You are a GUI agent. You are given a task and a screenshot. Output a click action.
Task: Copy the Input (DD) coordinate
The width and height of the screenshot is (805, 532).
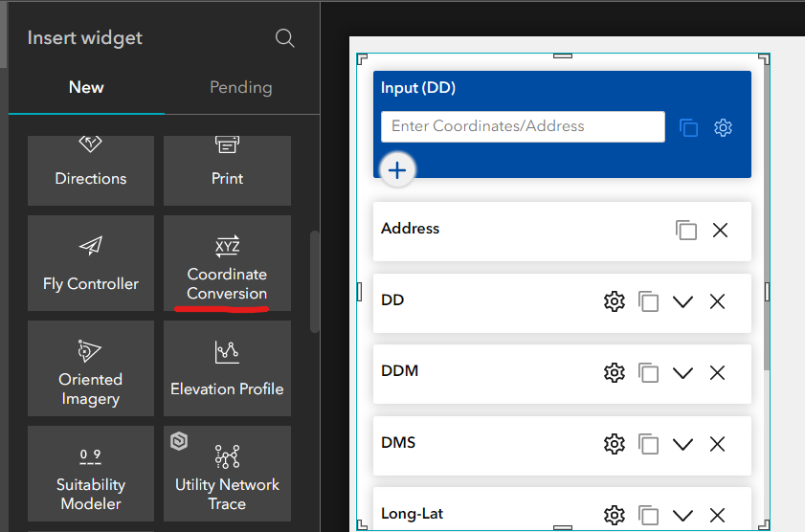click(x=688, y=127)
